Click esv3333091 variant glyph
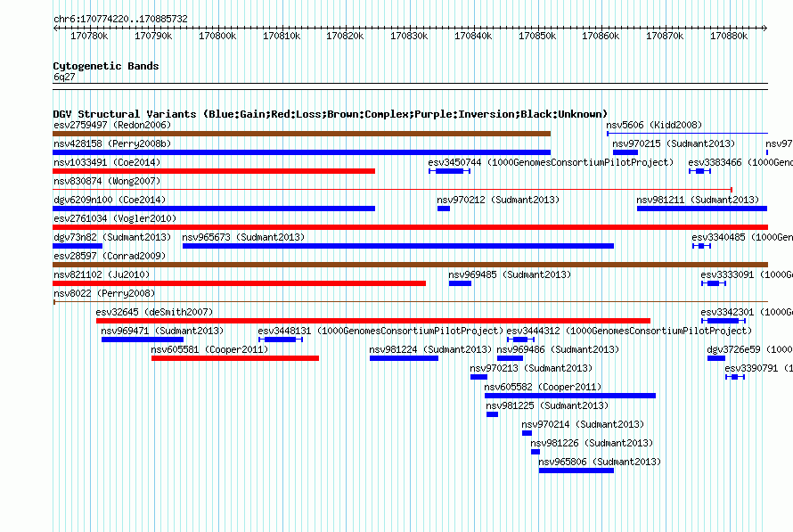 714,283
